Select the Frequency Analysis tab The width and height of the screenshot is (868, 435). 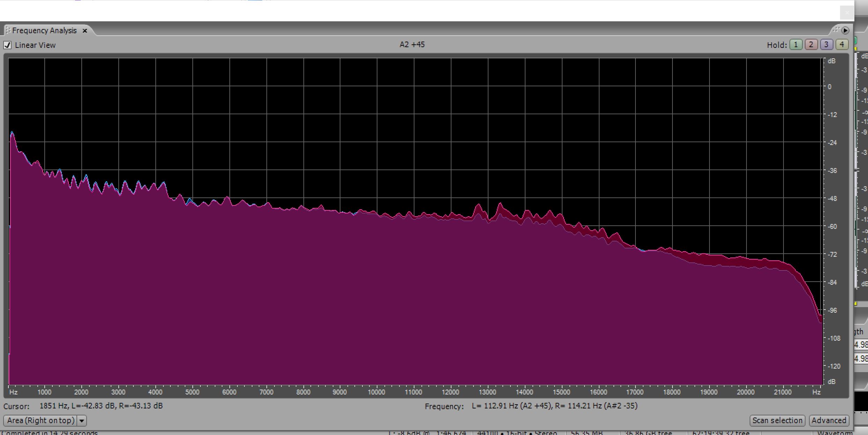coord(44,31)
